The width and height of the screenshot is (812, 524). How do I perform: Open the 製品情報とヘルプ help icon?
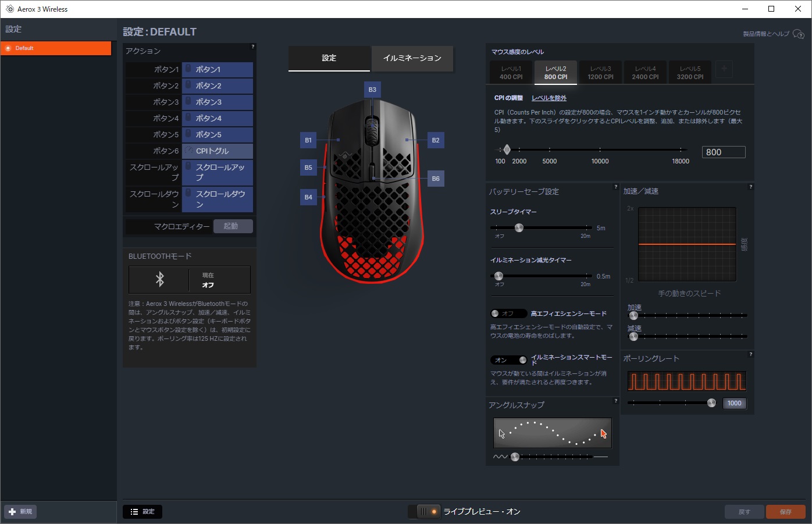point(799,34)
